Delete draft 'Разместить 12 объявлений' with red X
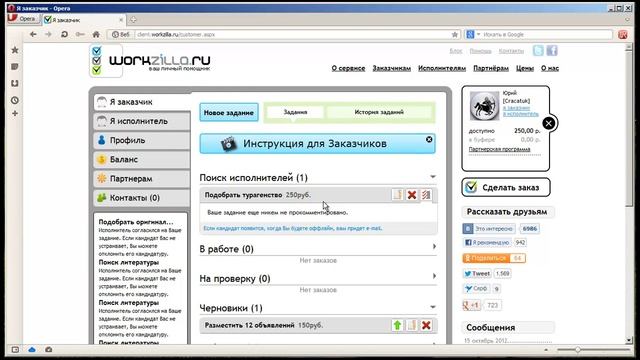Screen dimensions: 640x360 (426, 325)
